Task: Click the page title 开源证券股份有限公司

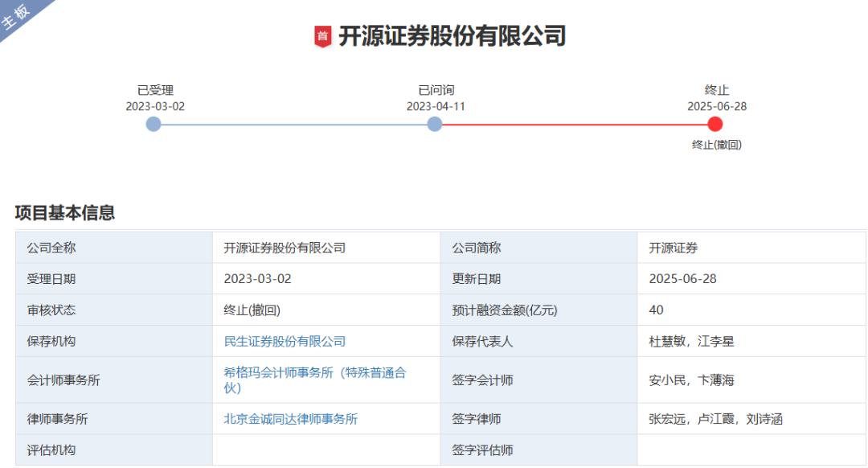Action: coord(452,36)
